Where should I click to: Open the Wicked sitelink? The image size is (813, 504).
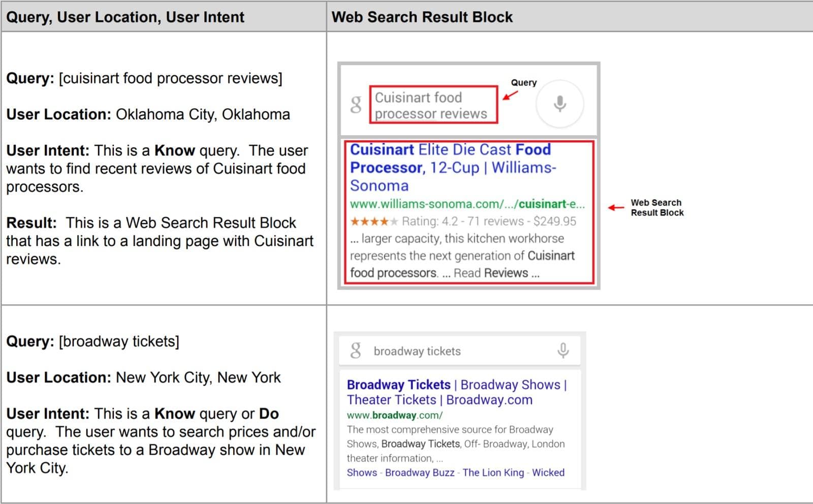(548, 472)
